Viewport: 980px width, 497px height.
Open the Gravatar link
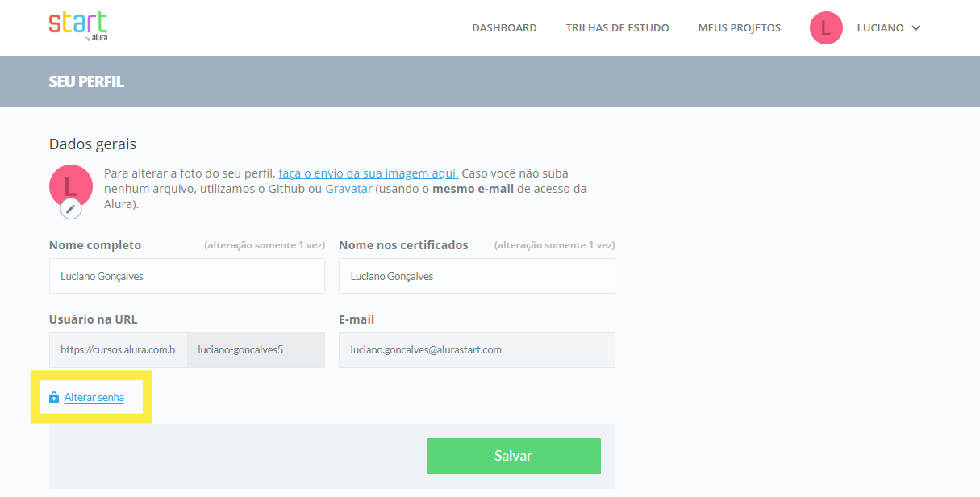pyautogui.click(x=348, y=189)
